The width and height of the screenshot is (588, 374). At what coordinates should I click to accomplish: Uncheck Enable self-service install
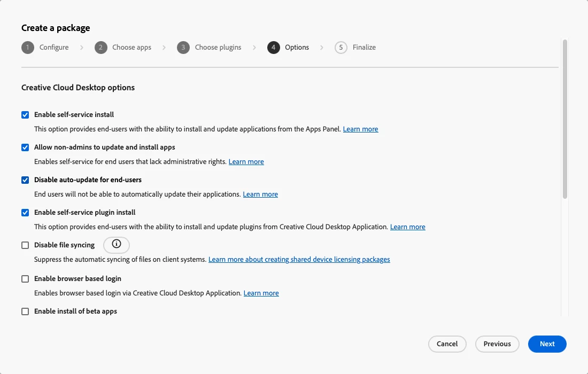click(25, 115)
